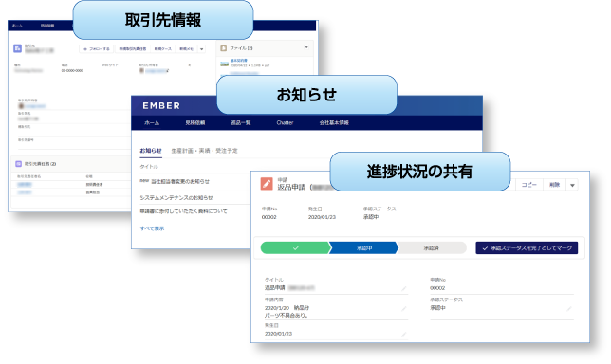Click the 取引先責任者 related list icon

point(18,164)
